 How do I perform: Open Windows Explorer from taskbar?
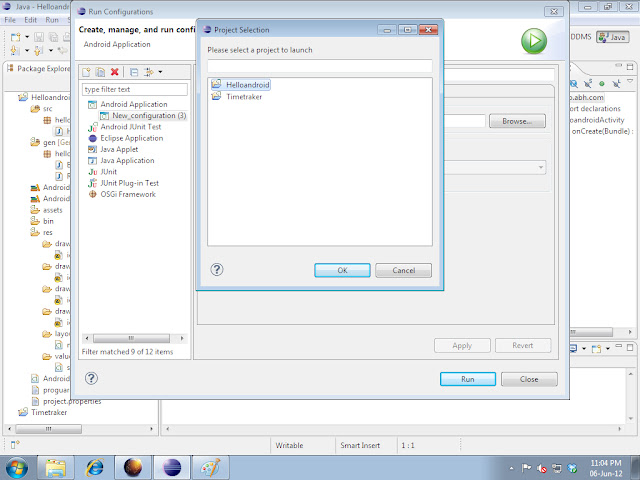(x=56, y=468)
